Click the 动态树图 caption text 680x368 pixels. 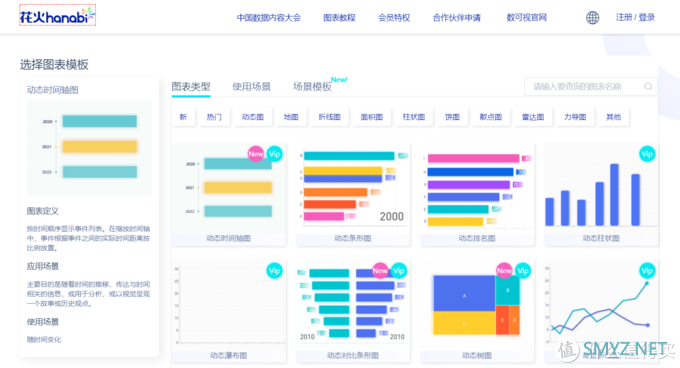click(x=477, y=355)
